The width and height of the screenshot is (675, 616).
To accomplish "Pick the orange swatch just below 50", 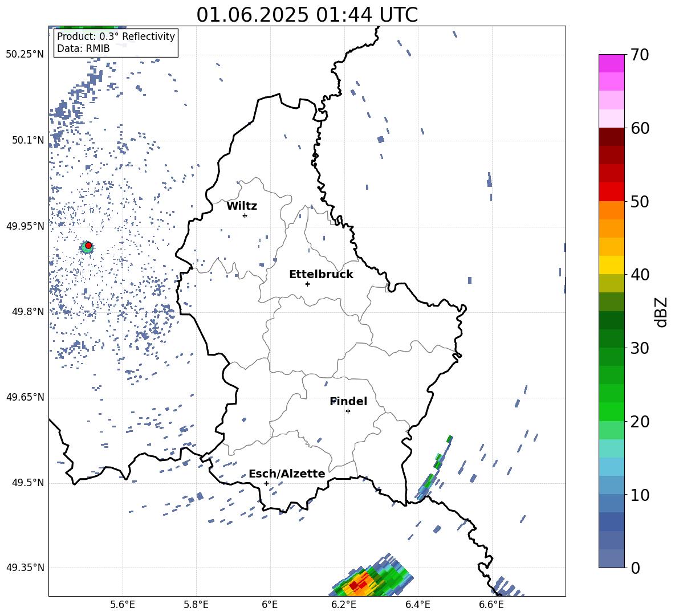I will [x=611, y=210].
